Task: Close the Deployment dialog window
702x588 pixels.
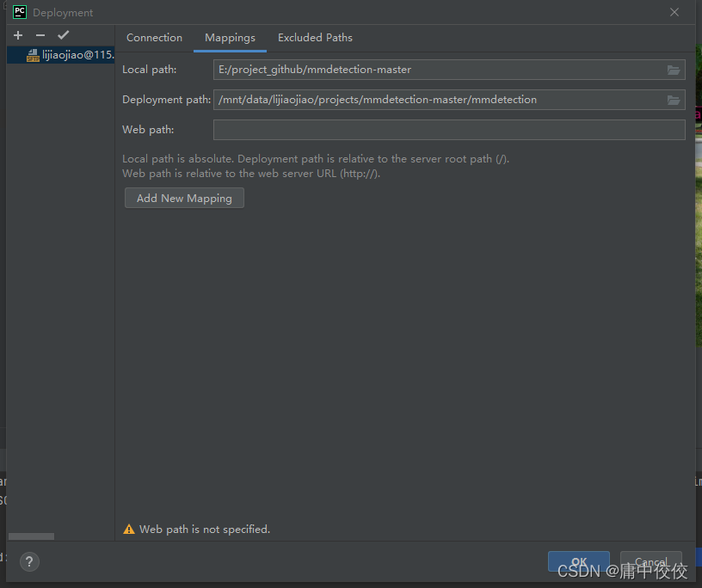Action: click(x=674, y=12)
